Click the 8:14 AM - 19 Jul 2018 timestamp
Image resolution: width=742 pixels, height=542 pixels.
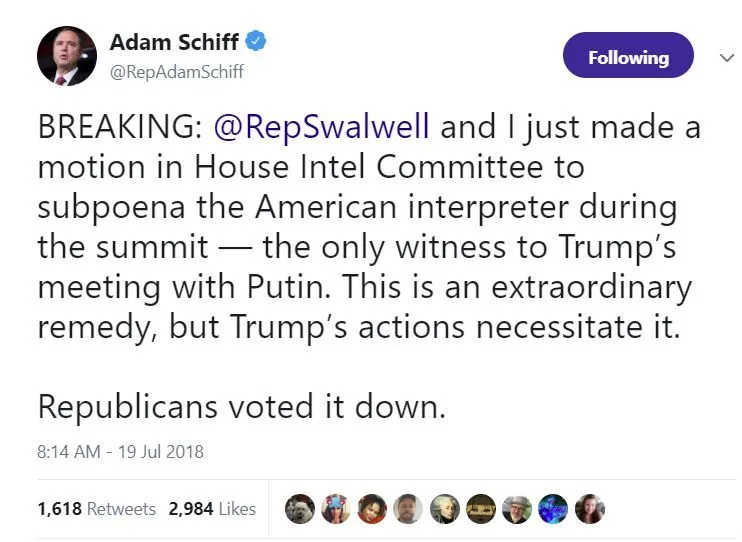(x=120, y=451)
